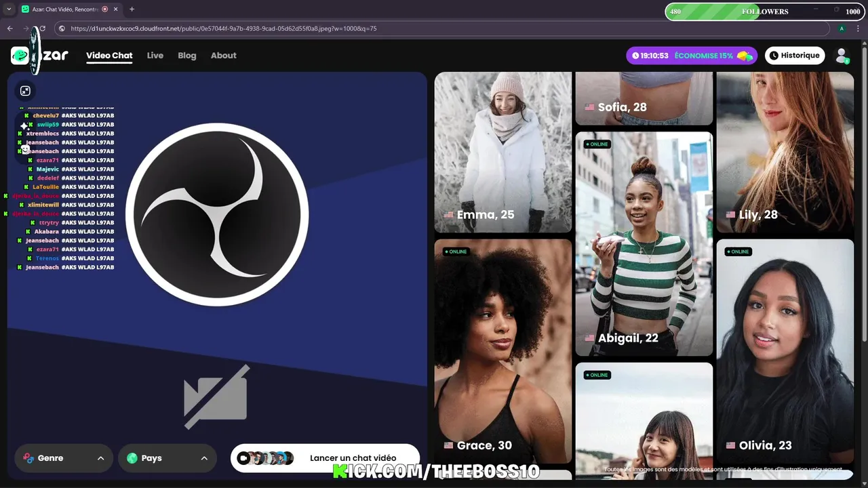Click the OBS logo in video panel

217,215
